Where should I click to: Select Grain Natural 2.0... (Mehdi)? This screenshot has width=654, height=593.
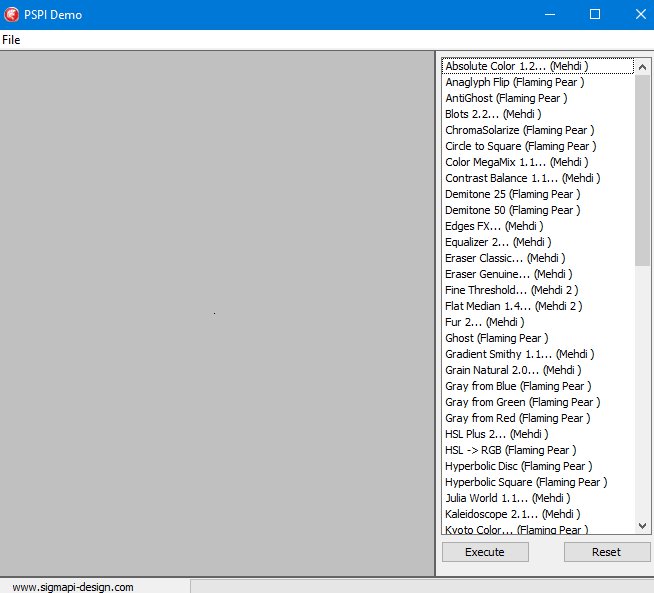(x=538, y=370)
